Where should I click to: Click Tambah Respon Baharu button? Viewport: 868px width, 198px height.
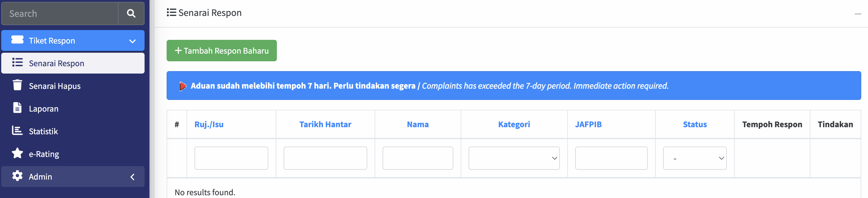(x=221, y=51)
